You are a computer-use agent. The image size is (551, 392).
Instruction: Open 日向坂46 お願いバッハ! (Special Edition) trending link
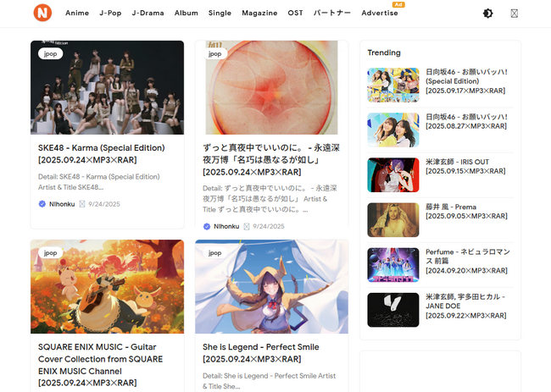coord(467,81)
